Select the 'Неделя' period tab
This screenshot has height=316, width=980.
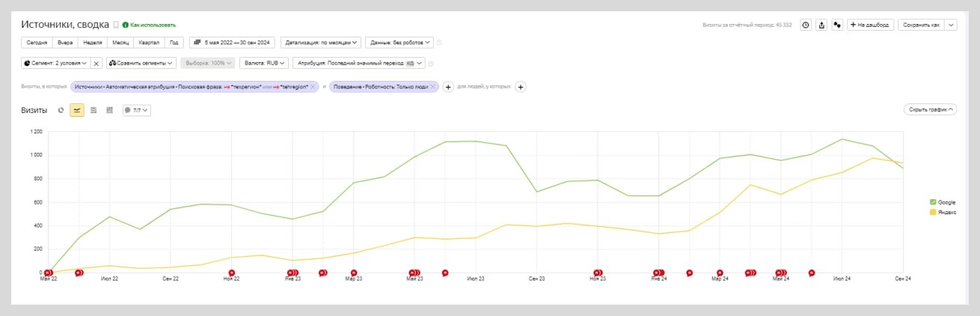93,43
